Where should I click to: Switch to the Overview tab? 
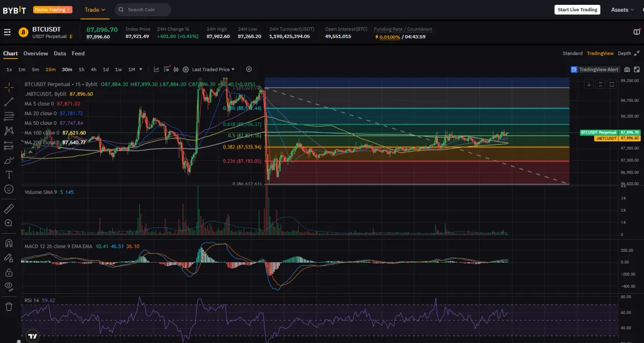pyautogui.click(x=35, y=54)
